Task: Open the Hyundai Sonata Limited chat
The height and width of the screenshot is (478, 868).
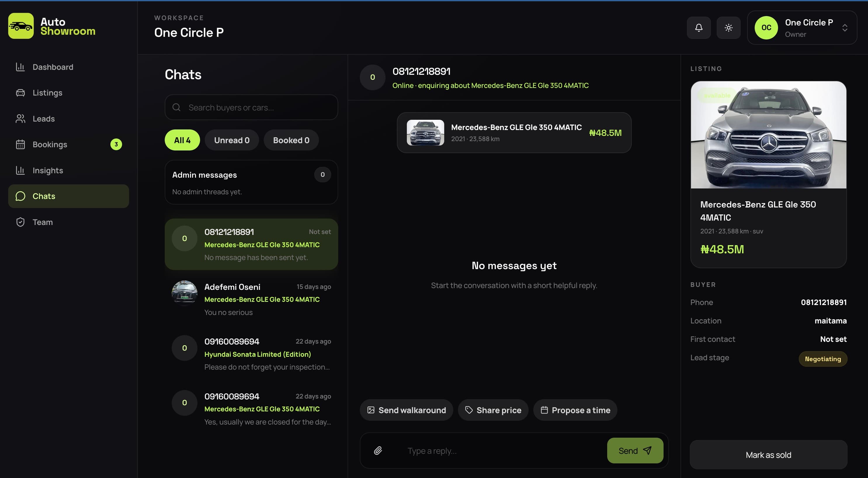Action: [251, 354]
